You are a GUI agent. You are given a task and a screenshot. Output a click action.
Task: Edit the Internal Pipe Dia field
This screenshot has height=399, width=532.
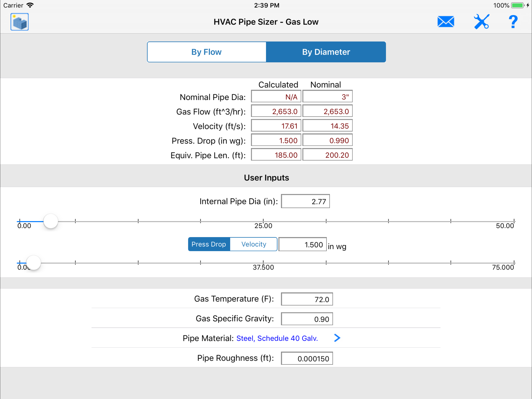pyautogui.click(x=305, y=201)
